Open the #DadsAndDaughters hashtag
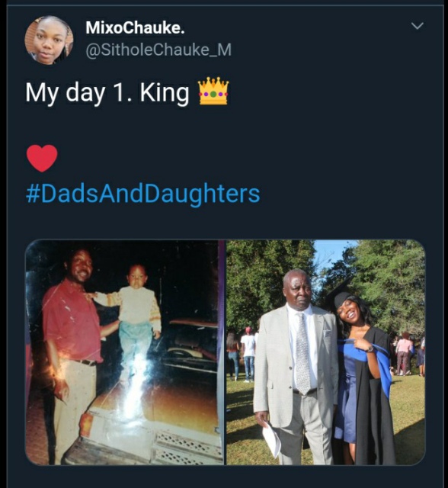This screenshot has width=448, height=488. click(142, 194)
